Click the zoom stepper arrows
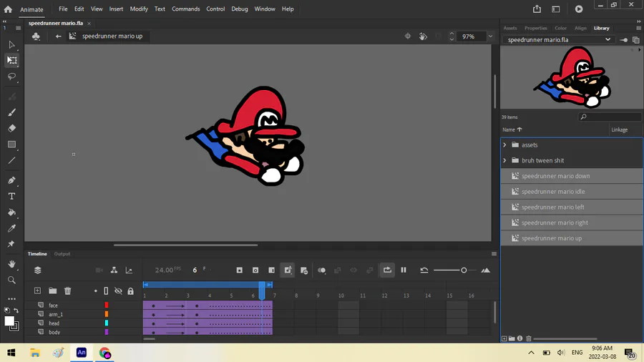 tap(452, 36)
